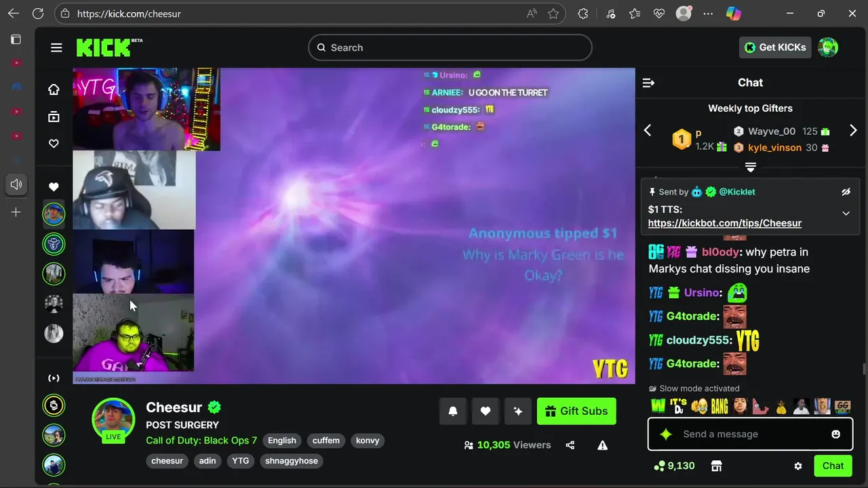This screenshot has width=868, height=488.
Task: Select the cheesur tag
Action: point(167,461)
